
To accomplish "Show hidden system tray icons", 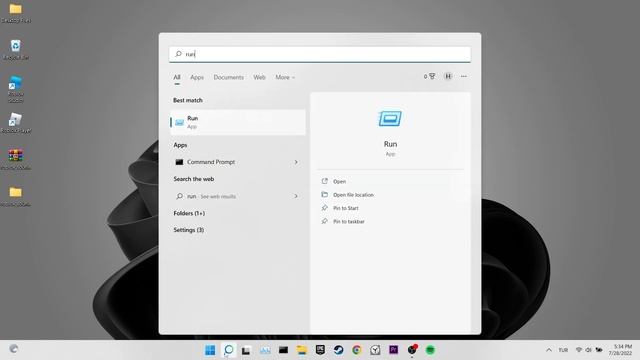I will coord(549,350).
